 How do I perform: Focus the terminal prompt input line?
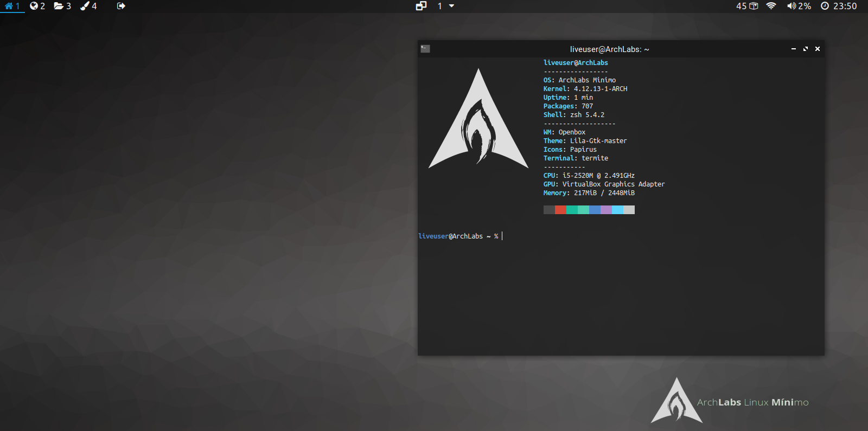click(x=597, y=236)
